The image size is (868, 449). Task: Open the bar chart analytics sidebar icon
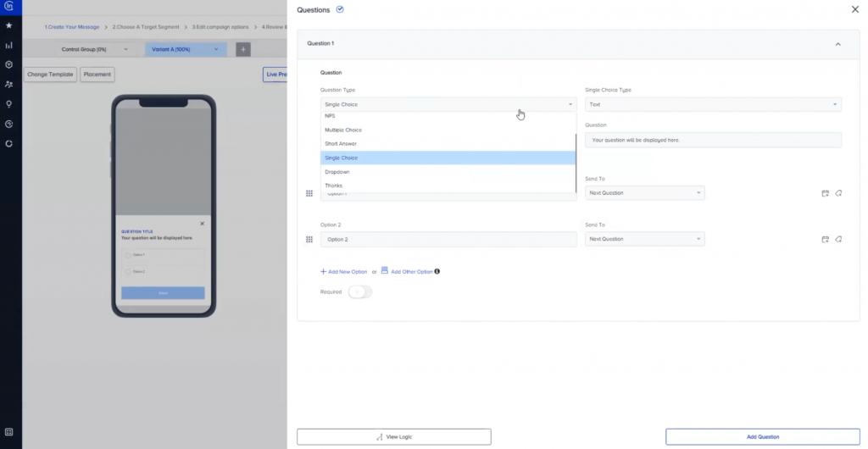[8, 45]
